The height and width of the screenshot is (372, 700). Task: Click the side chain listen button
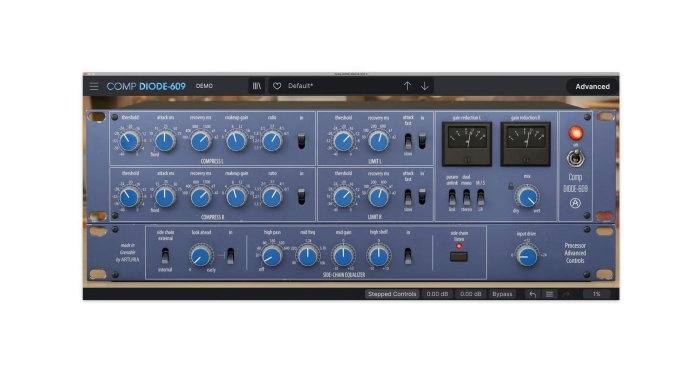459,256
